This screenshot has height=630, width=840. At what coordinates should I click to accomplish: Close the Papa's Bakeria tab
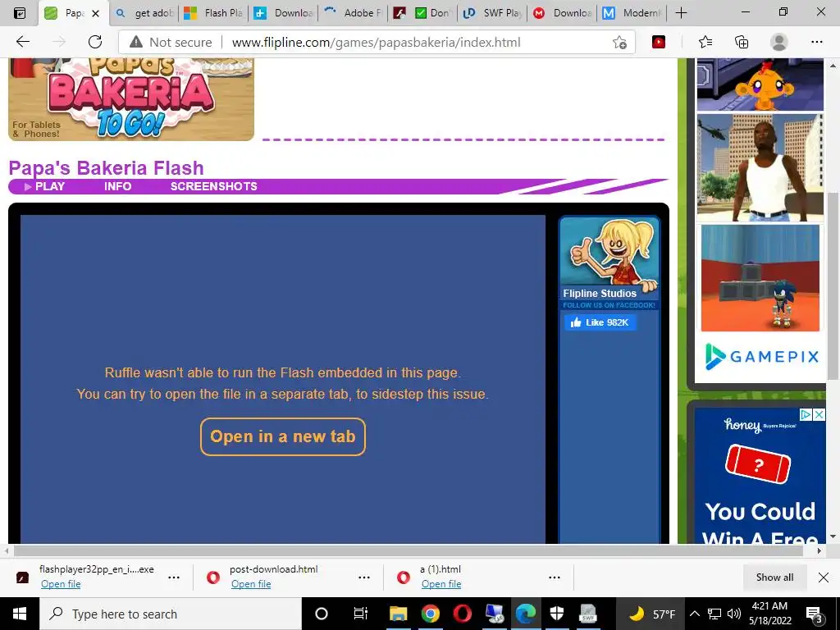pyautogui.click(x=96, y=13)
